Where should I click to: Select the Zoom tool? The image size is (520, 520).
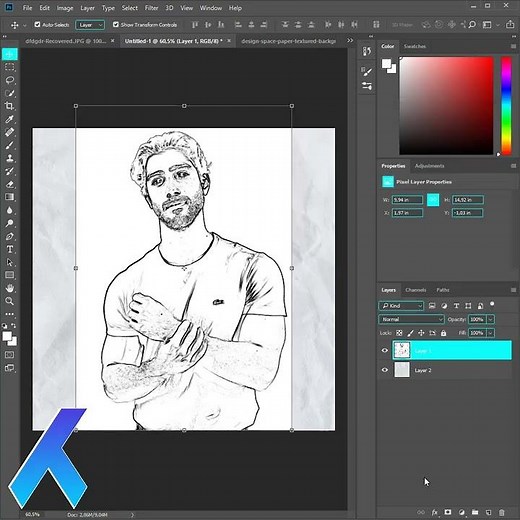10,301
